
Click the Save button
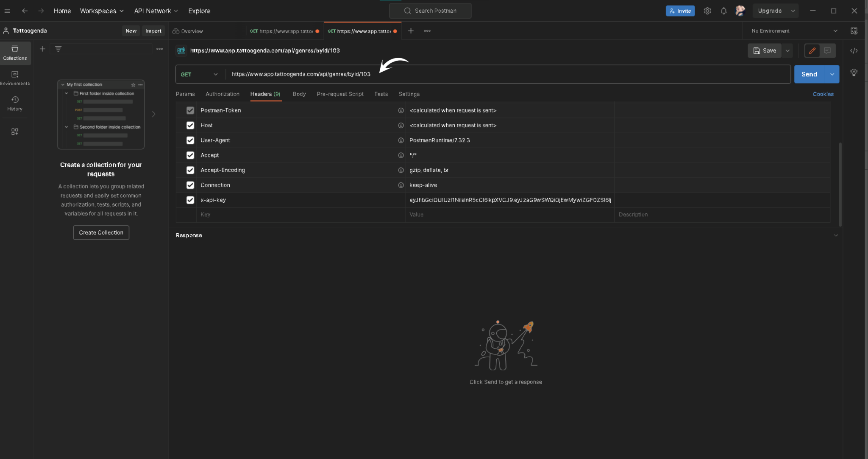click(765, 51)
